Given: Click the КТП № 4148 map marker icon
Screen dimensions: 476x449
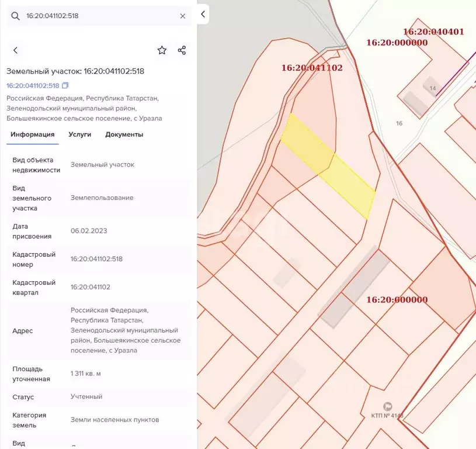Looking at the screenshot, I should [387, 406].
